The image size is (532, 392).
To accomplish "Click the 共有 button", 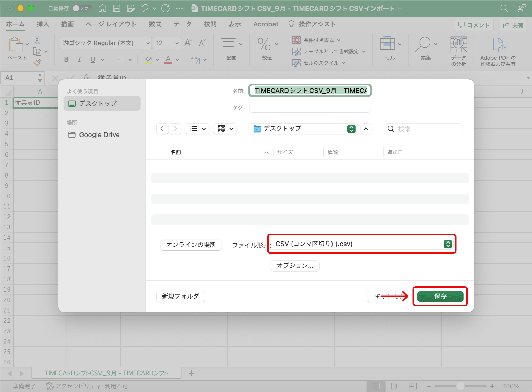I will [513, 25].
